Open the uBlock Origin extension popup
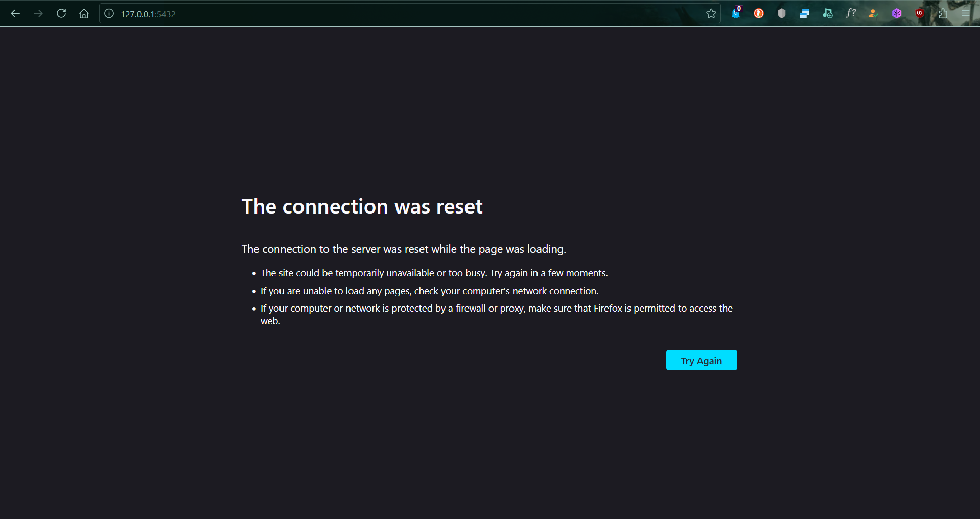The image size is (980, 519). 920,14
